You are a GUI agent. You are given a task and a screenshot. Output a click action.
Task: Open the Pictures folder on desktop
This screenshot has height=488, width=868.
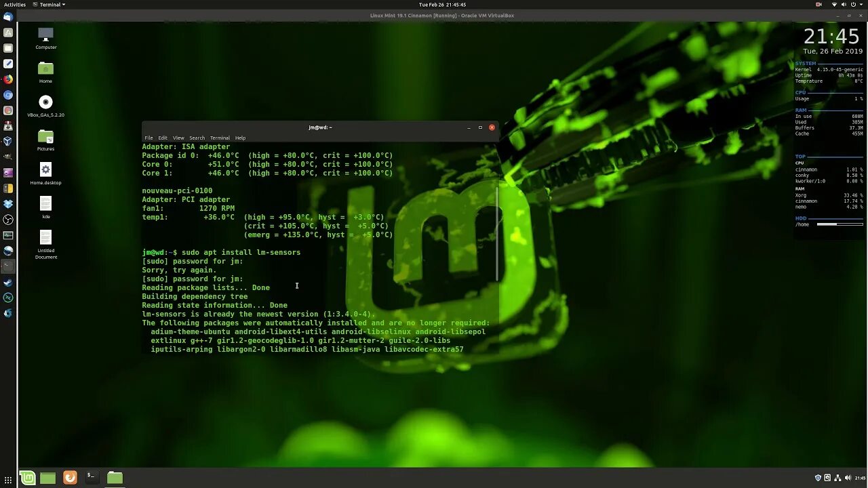(45, 140)
